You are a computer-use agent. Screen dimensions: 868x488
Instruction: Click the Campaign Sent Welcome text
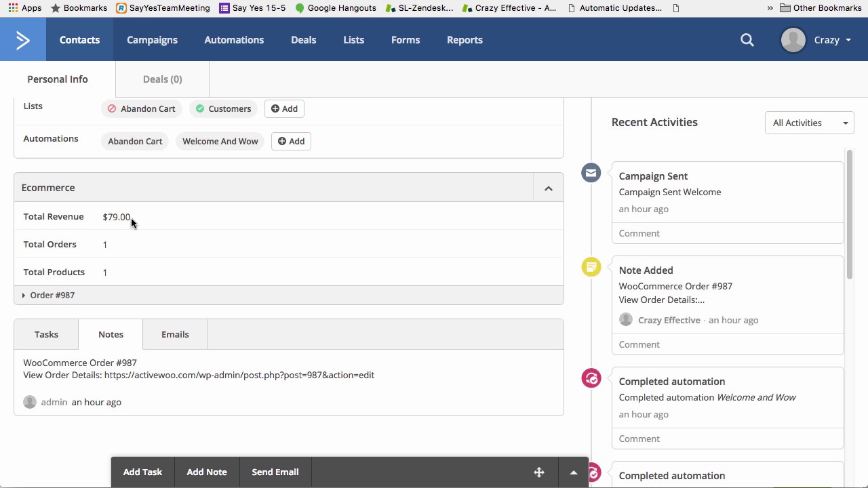[670, 192]
